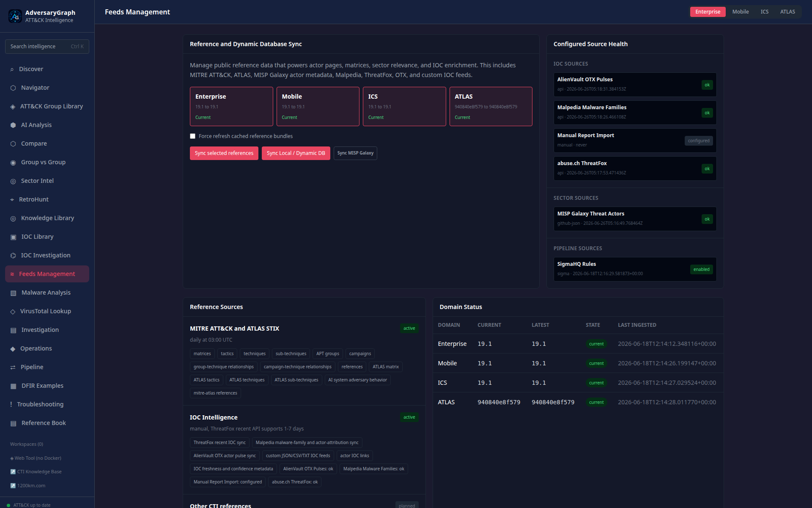Click the Search intelligence field

coord(47,47)
